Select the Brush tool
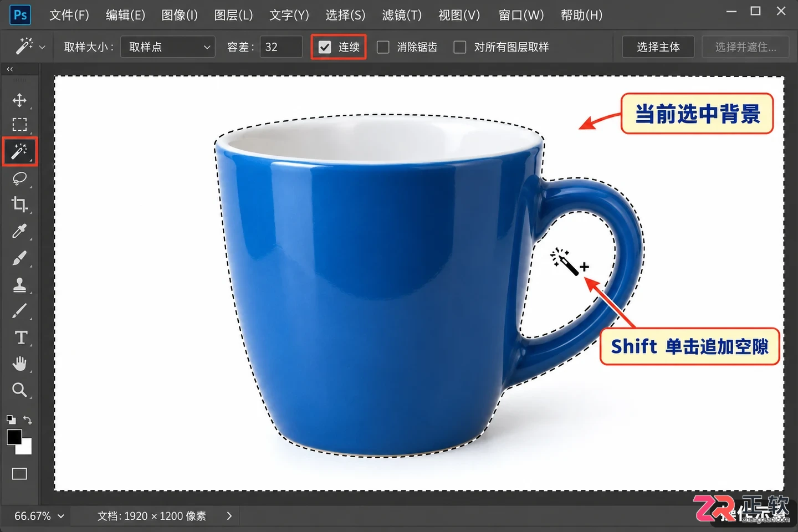 [19, 258]
